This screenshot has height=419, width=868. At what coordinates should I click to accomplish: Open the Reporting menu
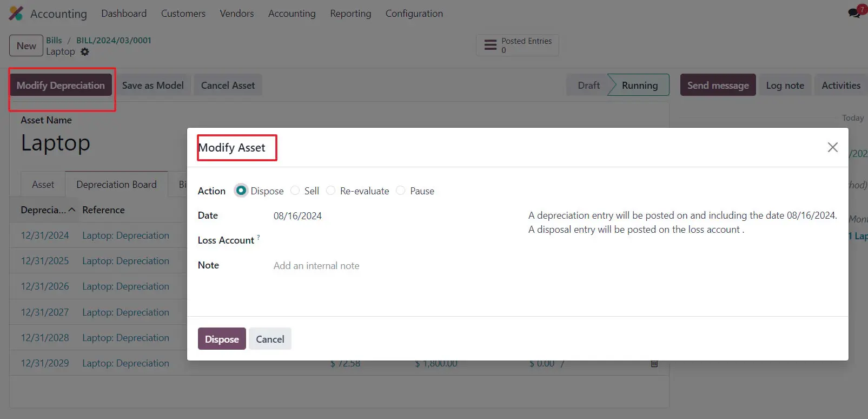(x=350, y=14)
